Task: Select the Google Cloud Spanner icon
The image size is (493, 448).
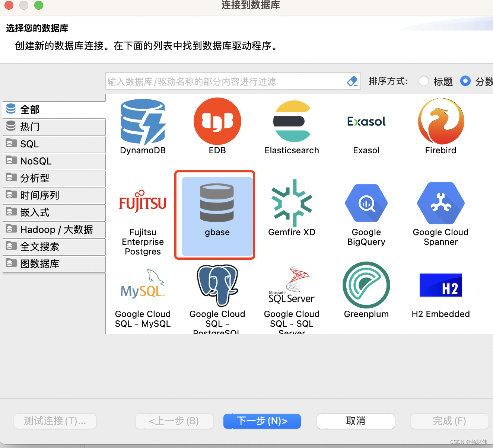Action: (441, 203)
